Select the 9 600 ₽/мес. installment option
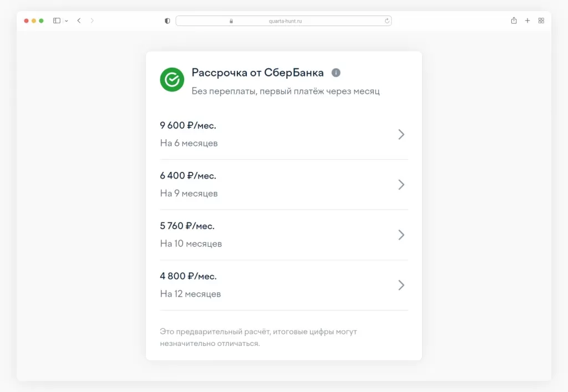Screen dimensions: 568x392 click(284, 134)
